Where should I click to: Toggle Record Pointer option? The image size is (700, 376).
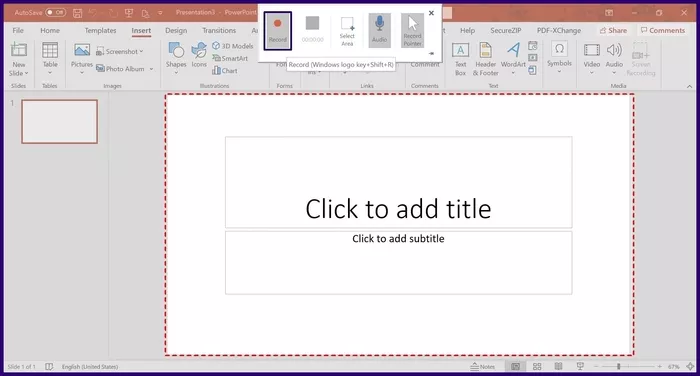412,30
